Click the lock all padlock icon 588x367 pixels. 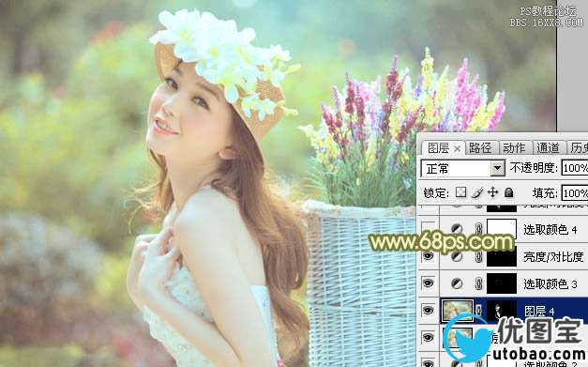tap(508, 192)
